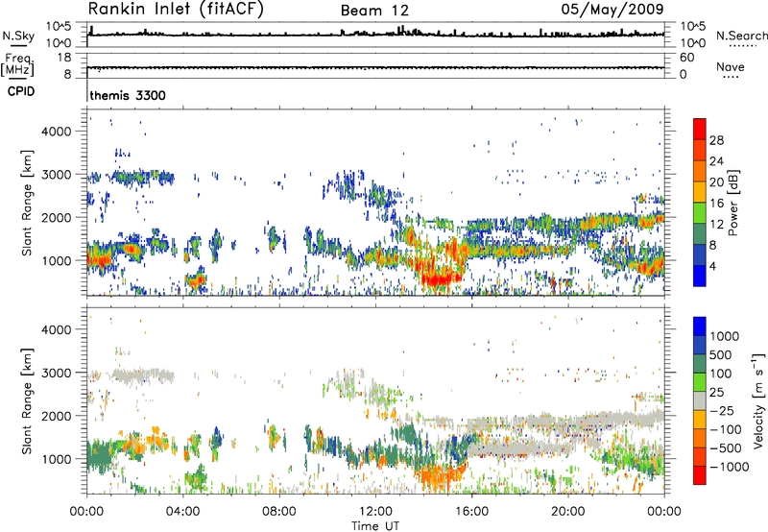The height and width of the screenshot is (532, 768).
Task: Select the 'themis 3300' CPID text
Action: [128, 95]
